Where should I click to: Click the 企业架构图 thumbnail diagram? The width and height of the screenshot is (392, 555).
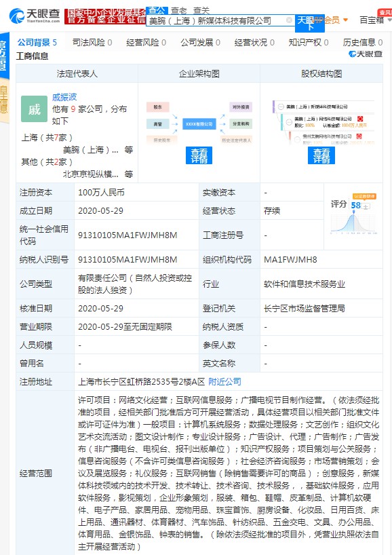199,123
